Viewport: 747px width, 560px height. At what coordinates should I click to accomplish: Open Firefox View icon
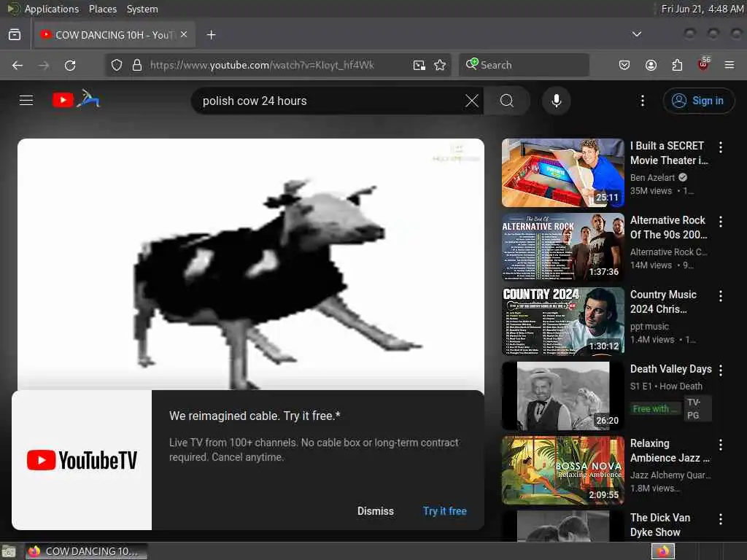(x=15, y=35)
